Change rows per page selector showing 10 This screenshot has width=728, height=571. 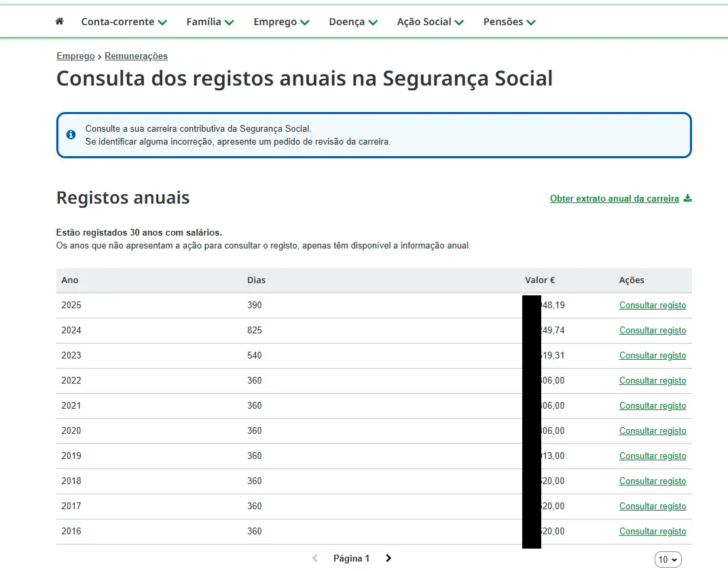(x=668, y=559)
